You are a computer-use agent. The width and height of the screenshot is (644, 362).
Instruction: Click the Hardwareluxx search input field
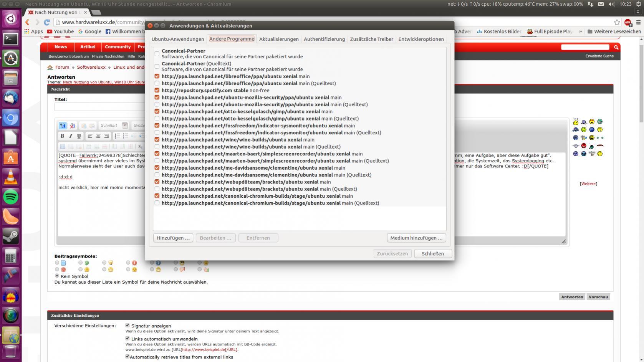585,47
